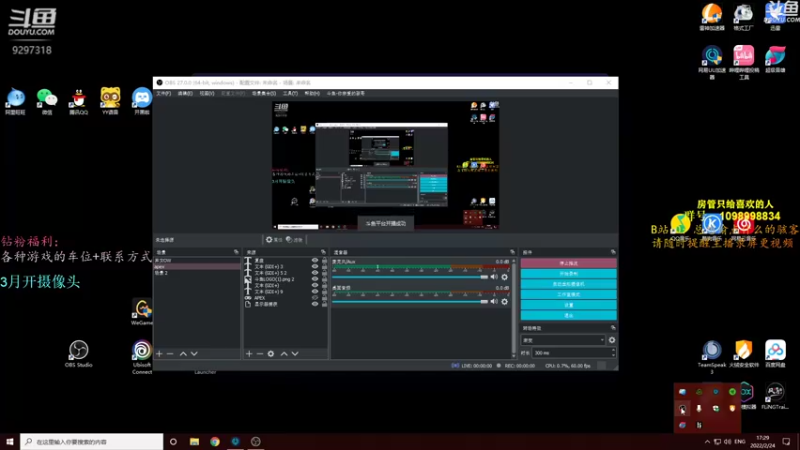Open the Tencent QQ penguin desktop icon
Image resolution: width=800 pixels, height=450 pixels.
click(x=79, y=102)
